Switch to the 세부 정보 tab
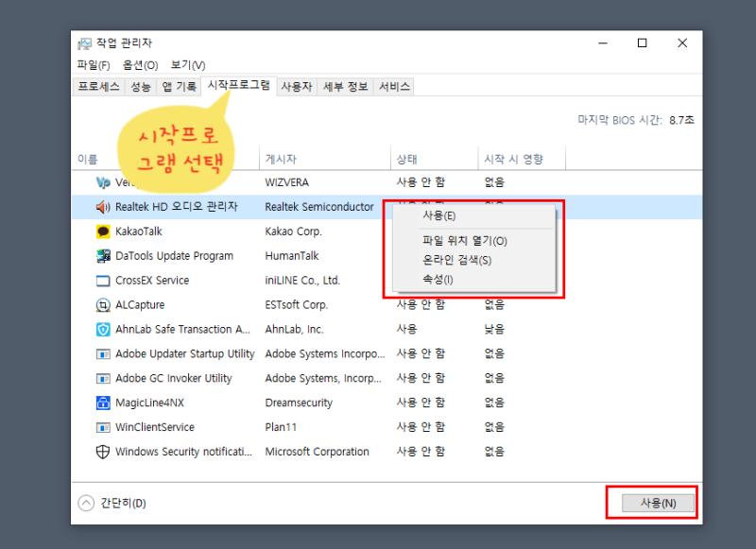756x549 pixels. (x=345, y=87)
